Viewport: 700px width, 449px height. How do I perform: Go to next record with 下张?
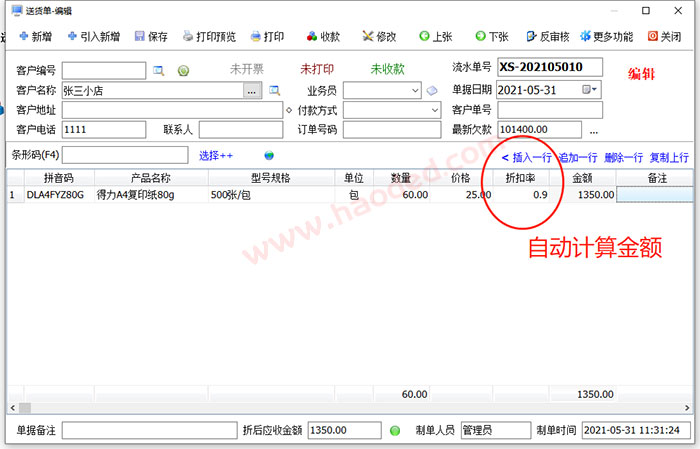[492, 37]
